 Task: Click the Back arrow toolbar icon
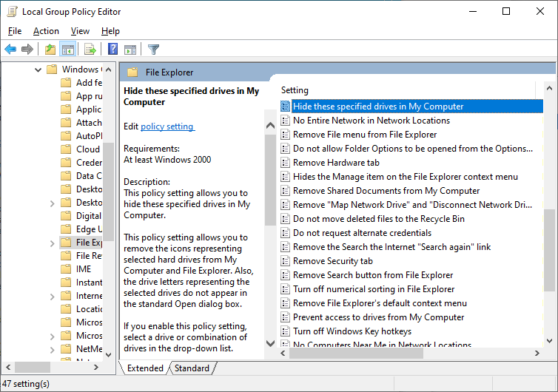10,50
